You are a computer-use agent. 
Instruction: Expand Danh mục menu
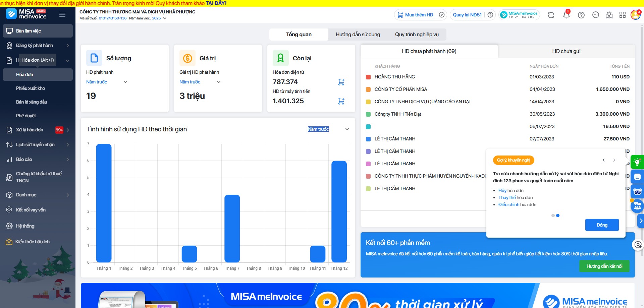38,195
